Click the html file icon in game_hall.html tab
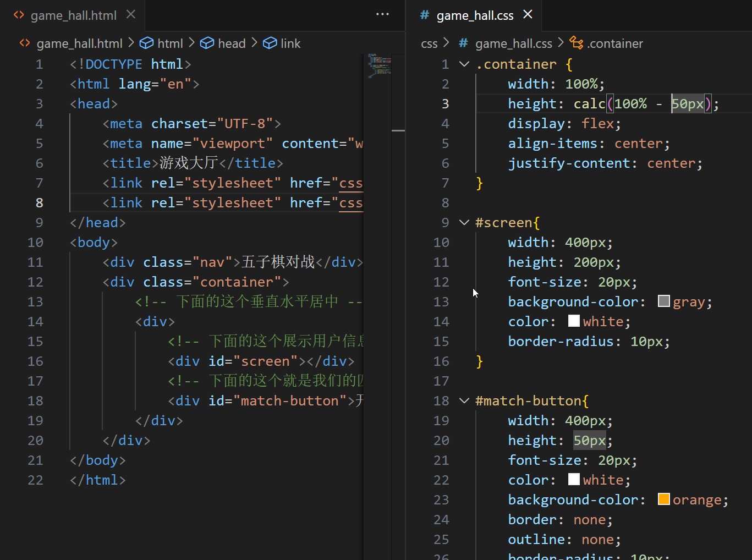752x560 pixels. 19,15
